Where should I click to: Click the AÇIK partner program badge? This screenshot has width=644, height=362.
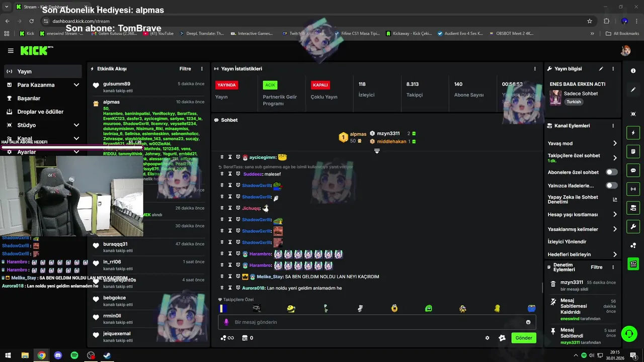tap(270, 85)
